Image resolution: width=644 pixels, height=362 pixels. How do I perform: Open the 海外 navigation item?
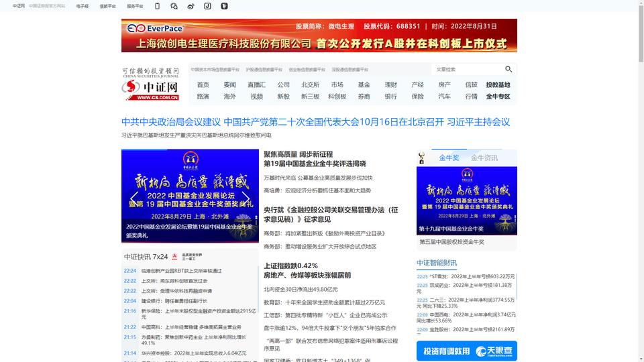pos(229,97)
